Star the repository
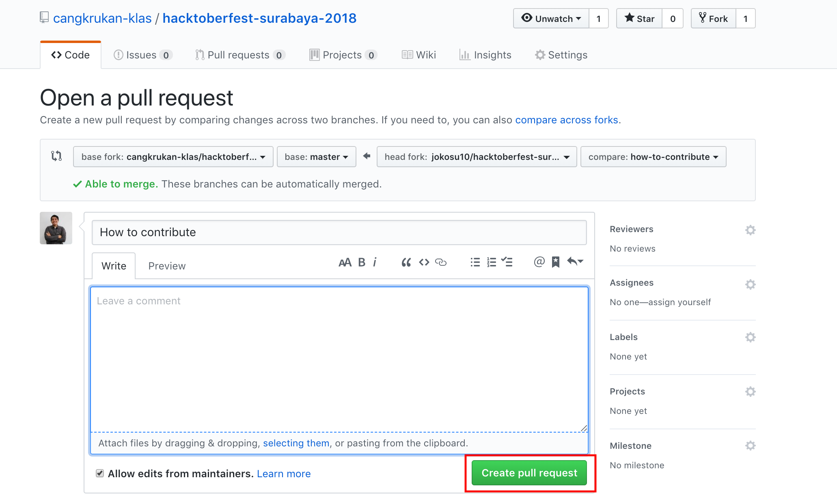This screenshot has width=837, height=504. 639,19
